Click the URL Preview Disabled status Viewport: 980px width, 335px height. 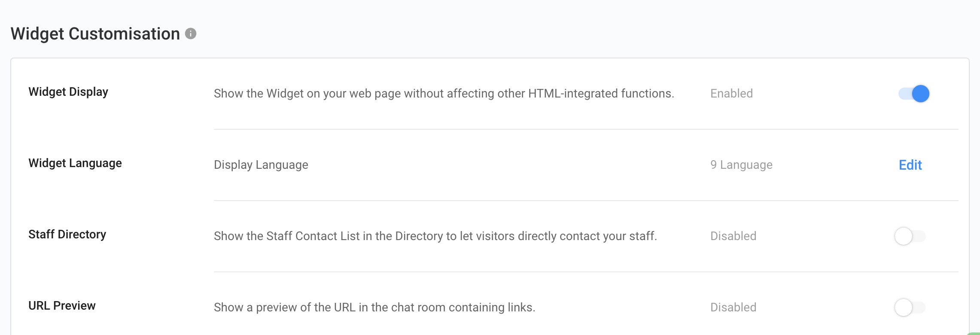point(733,308)
